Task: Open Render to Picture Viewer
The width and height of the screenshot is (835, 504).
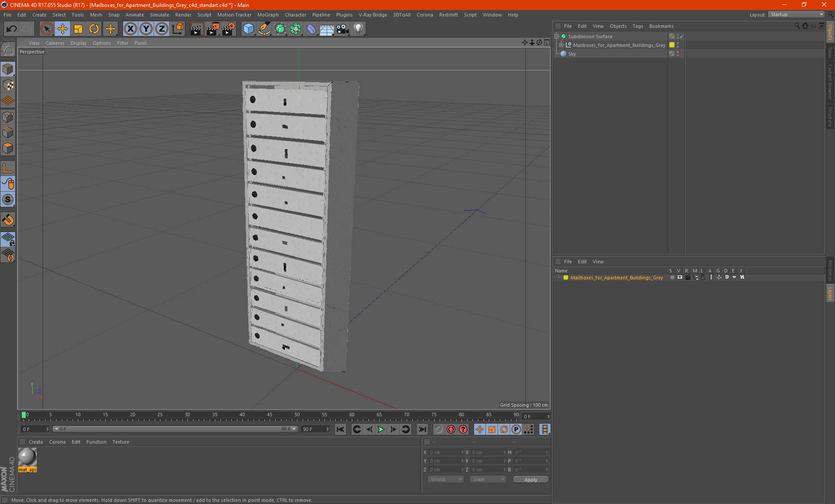Action: coord(213,29)
